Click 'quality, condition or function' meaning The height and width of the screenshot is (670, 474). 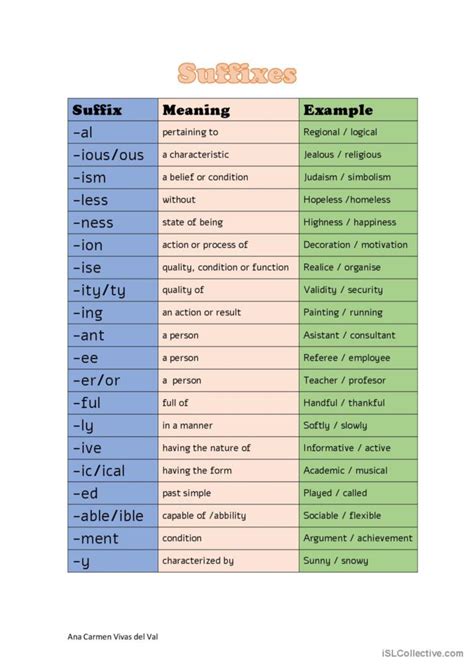click(225, 267)
